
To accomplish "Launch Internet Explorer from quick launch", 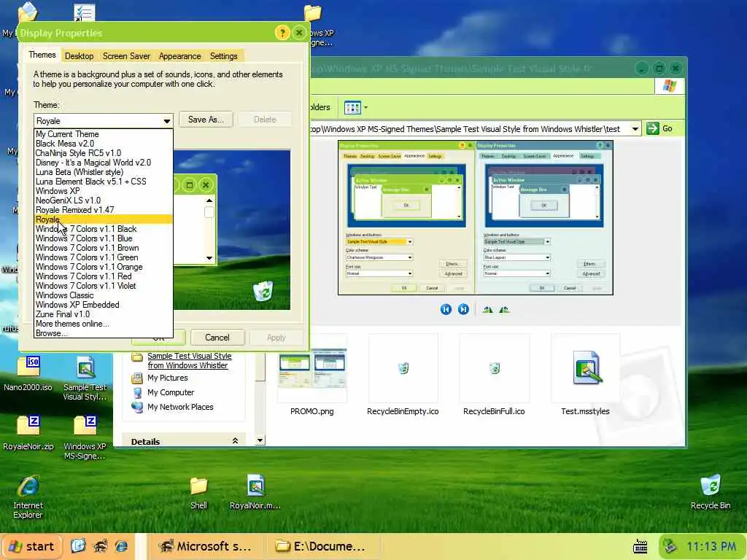I will click(122, 546).
